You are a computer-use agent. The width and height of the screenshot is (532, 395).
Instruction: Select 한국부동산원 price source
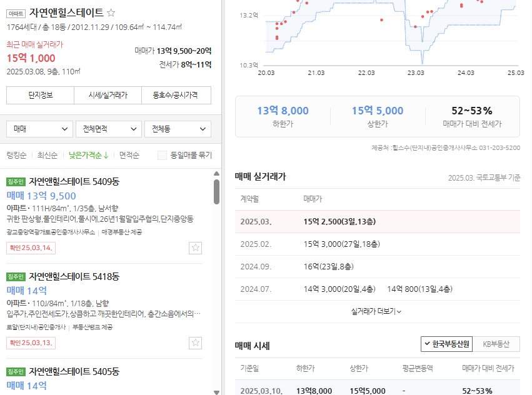point(446,344)
